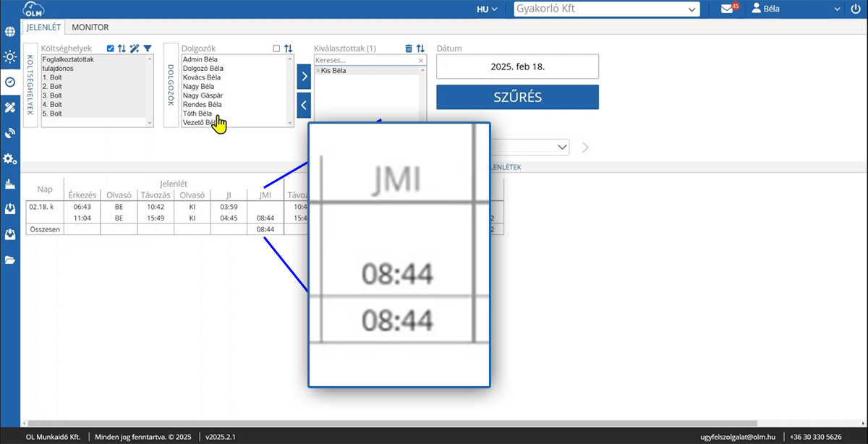Click the satellite dish icon in the sidebar
The width and height of the screenshot is (868, 444).
(10, 133)
